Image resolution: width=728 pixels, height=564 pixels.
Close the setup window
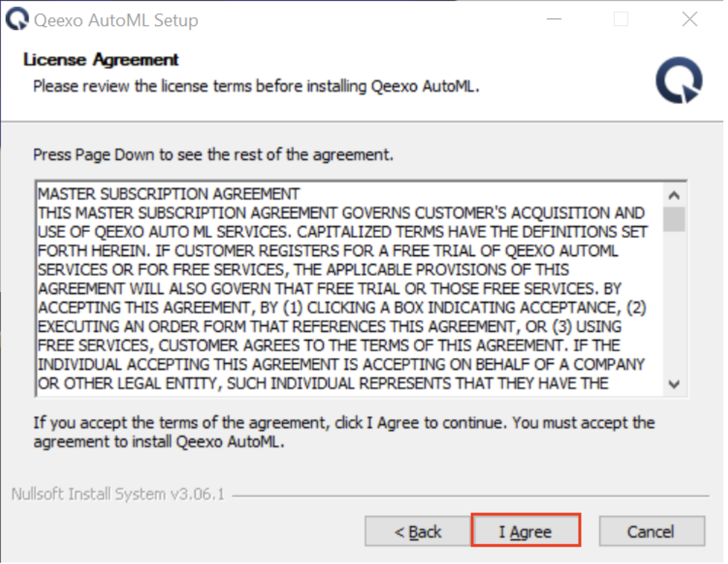point(689,19)
